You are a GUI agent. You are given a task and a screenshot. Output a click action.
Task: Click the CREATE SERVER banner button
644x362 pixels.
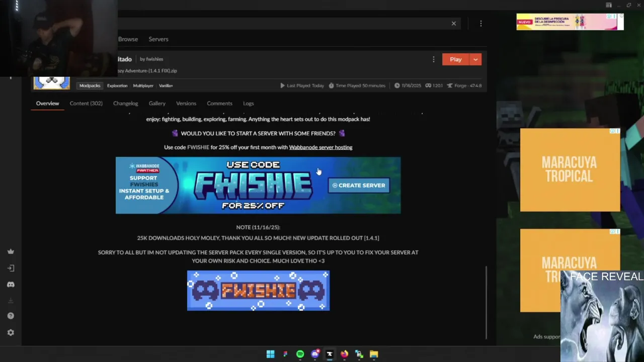click(x=359, y=186)
